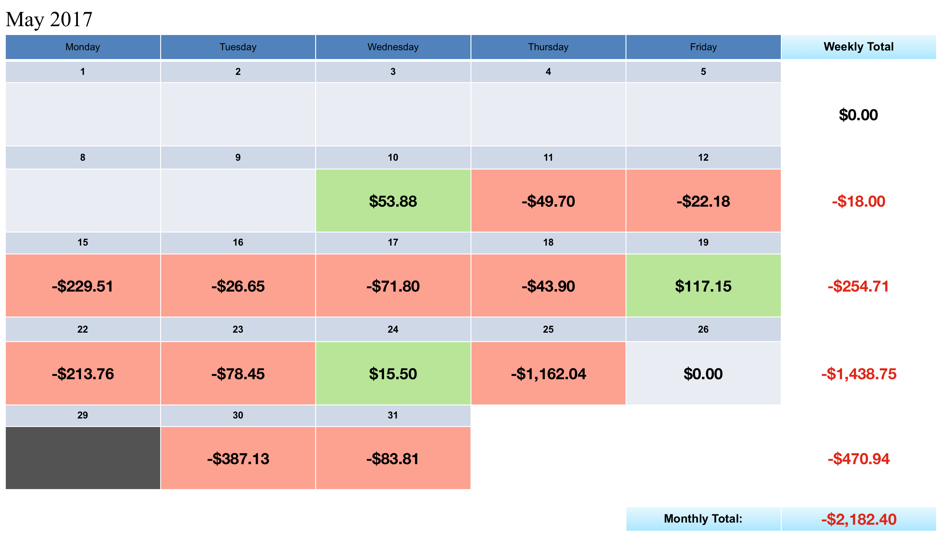This screenshot has width=941, height=560.
Task: Select the $15.50 cell on Wednesday 24
Action: 393,373
